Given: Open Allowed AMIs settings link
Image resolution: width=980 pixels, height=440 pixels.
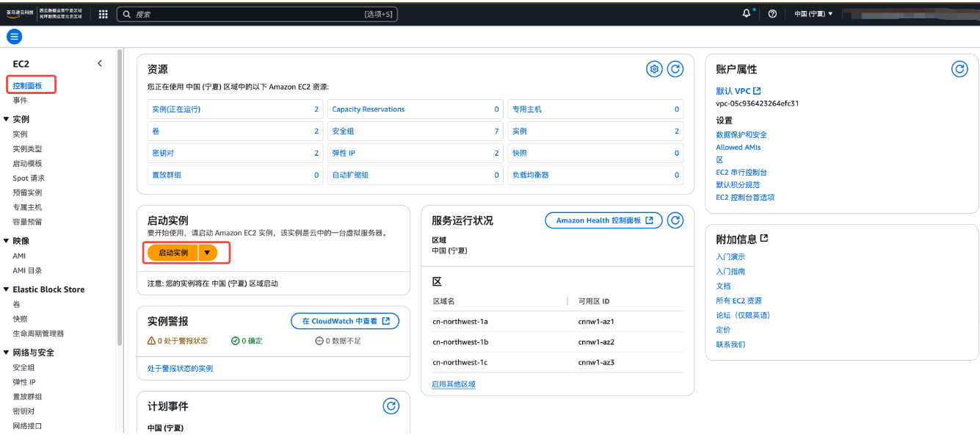Looking at the screenshot, I should click(x=738, y=148).
